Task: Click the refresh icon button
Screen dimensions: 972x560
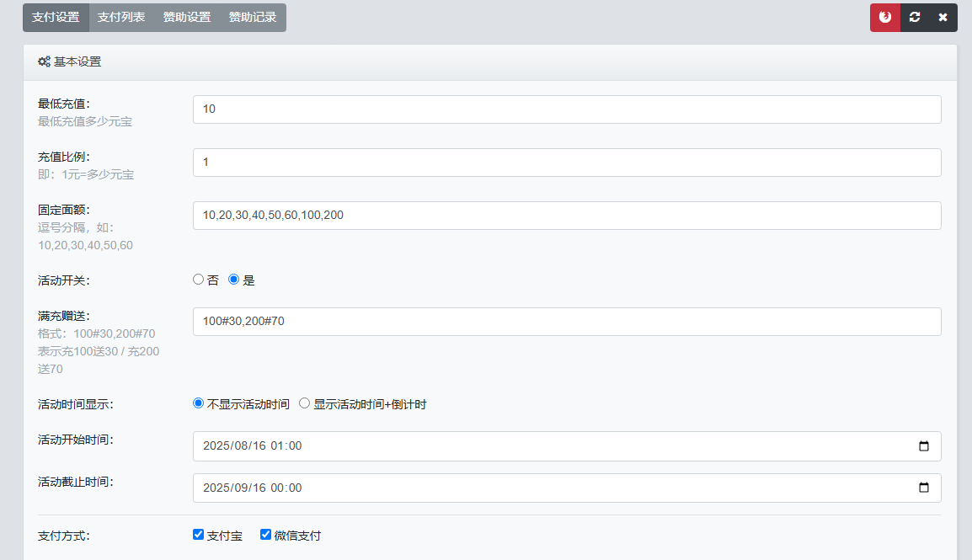Action: pyautogui.click(x=914, y=18)
